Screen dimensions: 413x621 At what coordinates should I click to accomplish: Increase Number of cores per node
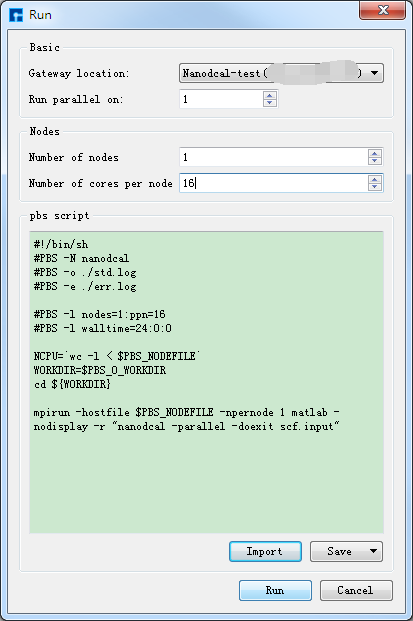[375, 179]
